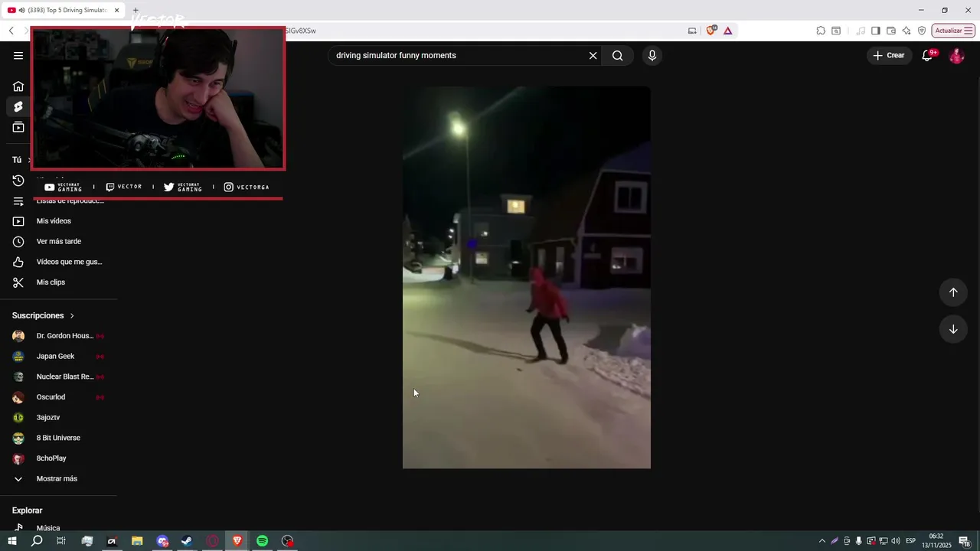Open the Brave Wallet icon

[891, 31]
